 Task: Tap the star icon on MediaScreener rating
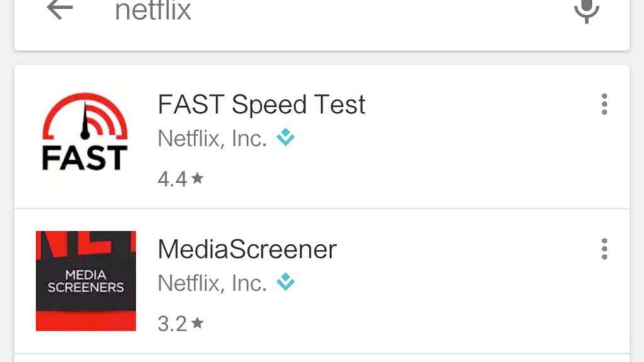pos(197,323)
